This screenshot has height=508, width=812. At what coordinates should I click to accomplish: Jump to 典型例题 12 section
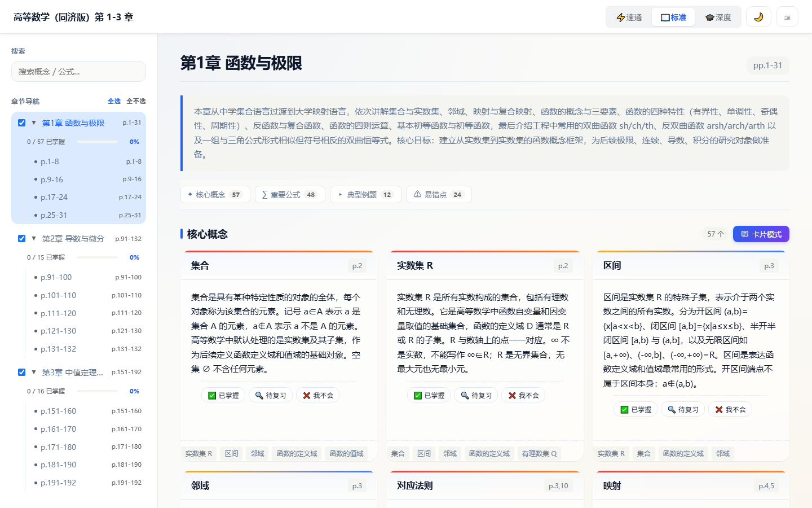(365, 195)
